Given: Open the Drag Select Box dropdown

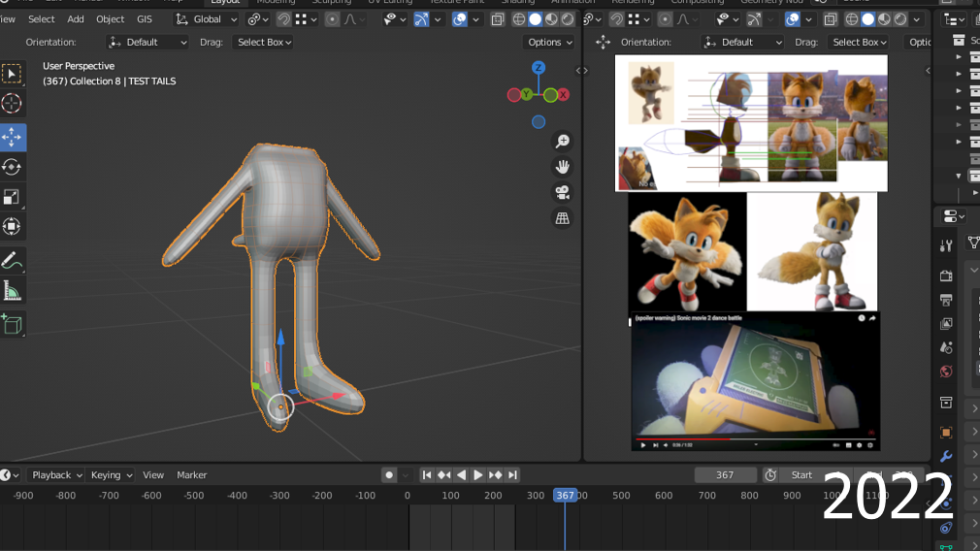Looking at the screenshot, I should (264, 42).
